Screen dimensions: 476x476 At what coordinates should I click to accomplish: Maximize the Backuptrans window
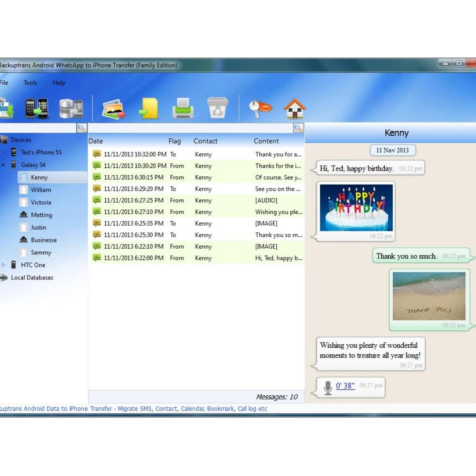(x=459, y=63)
